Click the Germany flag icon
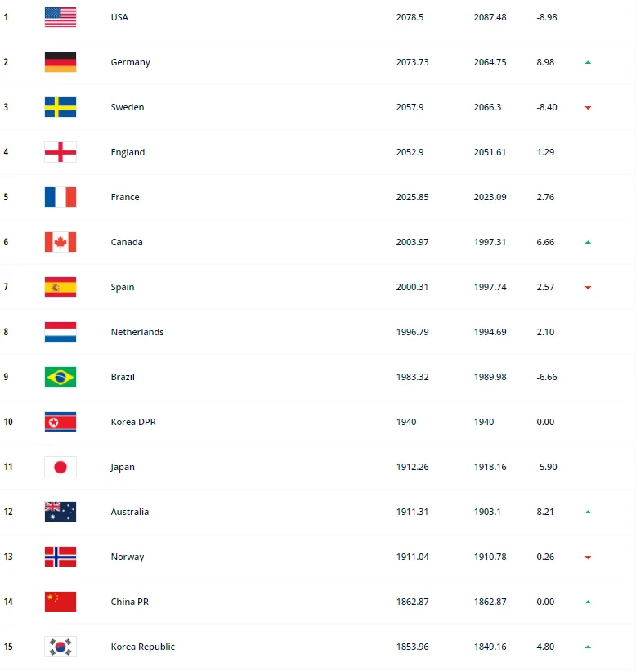636x672 pixels. click(60, 62)
